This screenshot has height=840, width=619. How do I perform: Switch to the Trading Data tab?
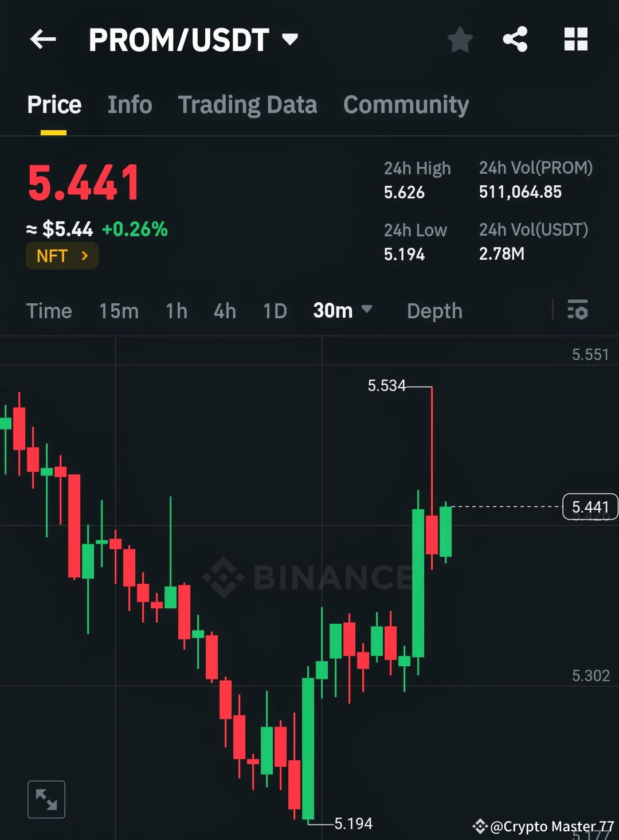(248, 104)
